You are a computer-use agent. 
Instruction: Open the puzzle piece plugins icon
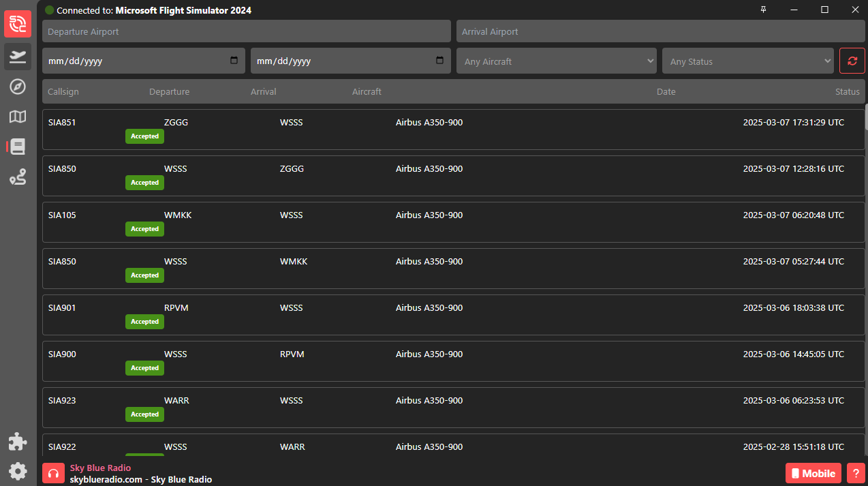(x=18, y=441)
